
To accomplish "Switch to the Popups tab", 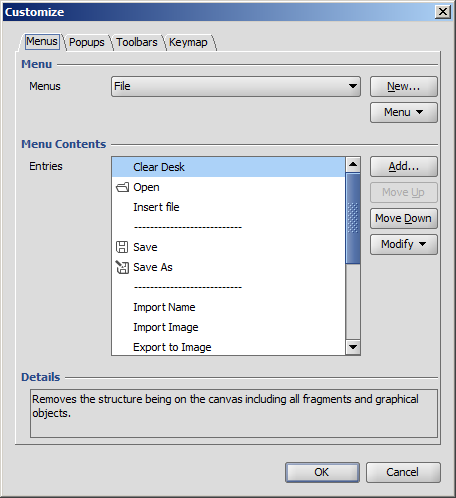I will tap(87, 42).
